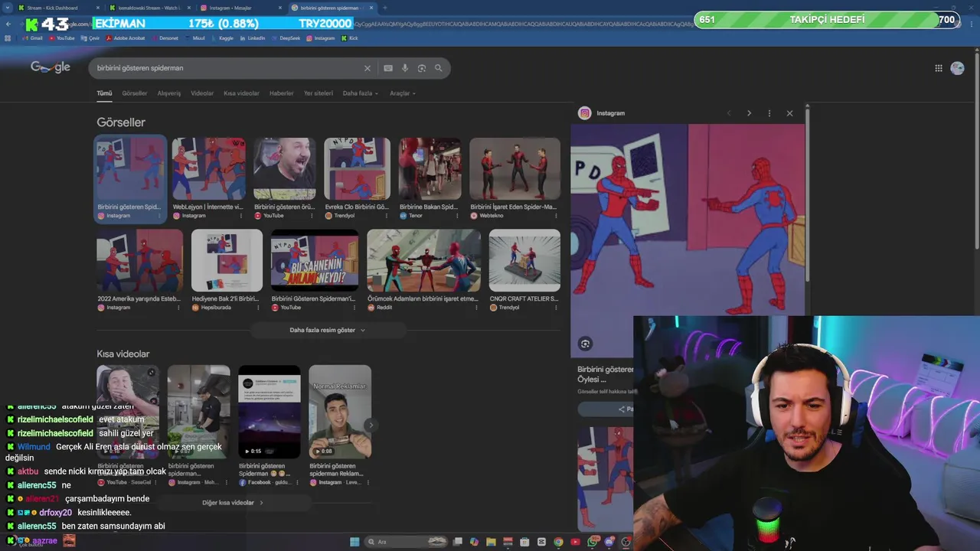The height and width of the screenshot is (551, 980).
Task: Open Copilot from the taskbar
Action: 474,542
